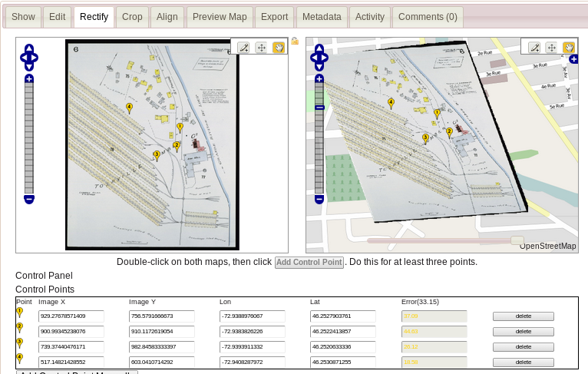Switch to the Export tab
This screenshot has width=588, height=374.
click(x=274, y=17)
